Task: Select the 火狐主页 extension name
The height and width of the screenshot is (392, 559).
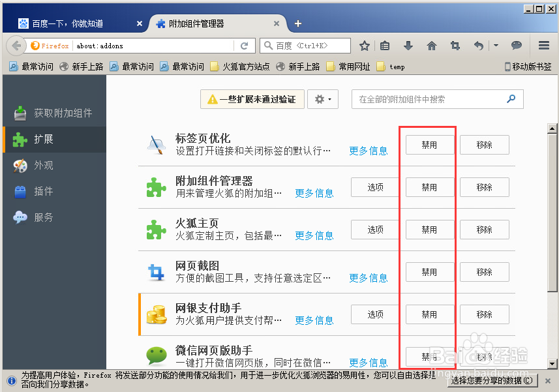Action: tap(197, 224)
